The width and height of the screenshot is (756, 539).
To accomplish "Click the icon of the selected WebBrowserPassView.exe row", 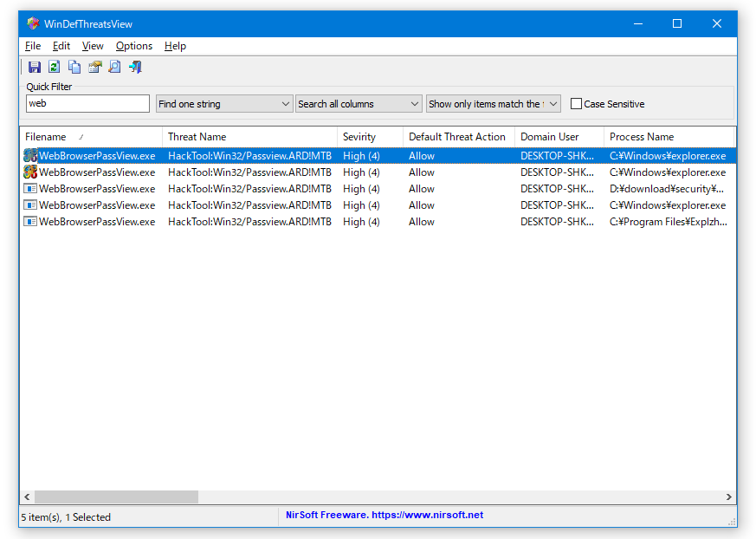I will [30, 155].
